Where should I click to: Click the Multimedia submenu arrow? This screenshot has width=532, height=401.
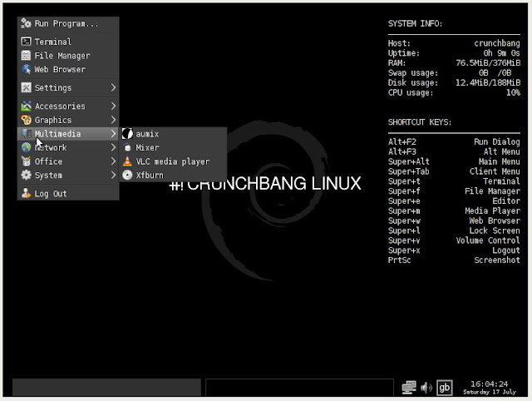pyautogui.click(x=113, y=133)
